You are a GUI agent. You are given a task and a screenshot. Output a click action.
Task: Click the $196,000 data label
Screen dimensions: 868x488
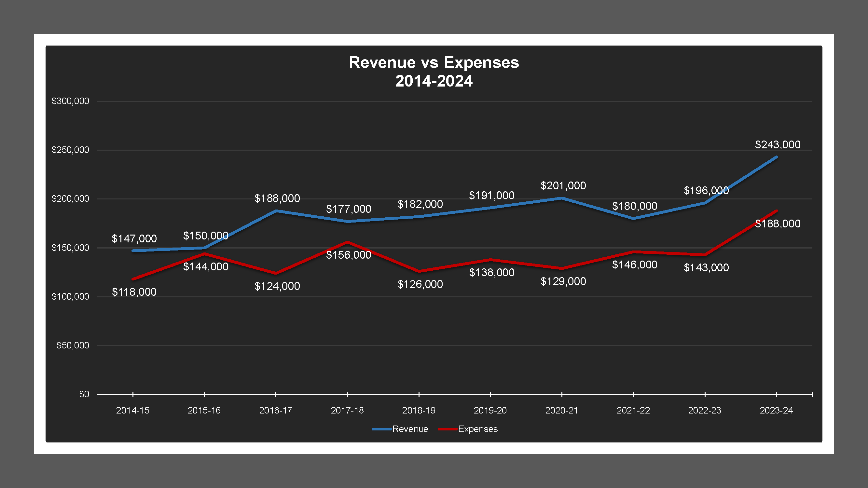pos(706,191)
